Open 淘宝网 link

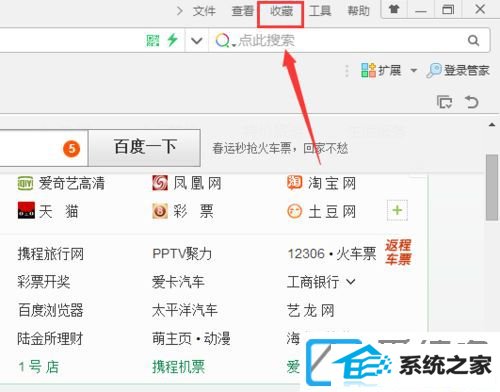(x=332, y=183)
